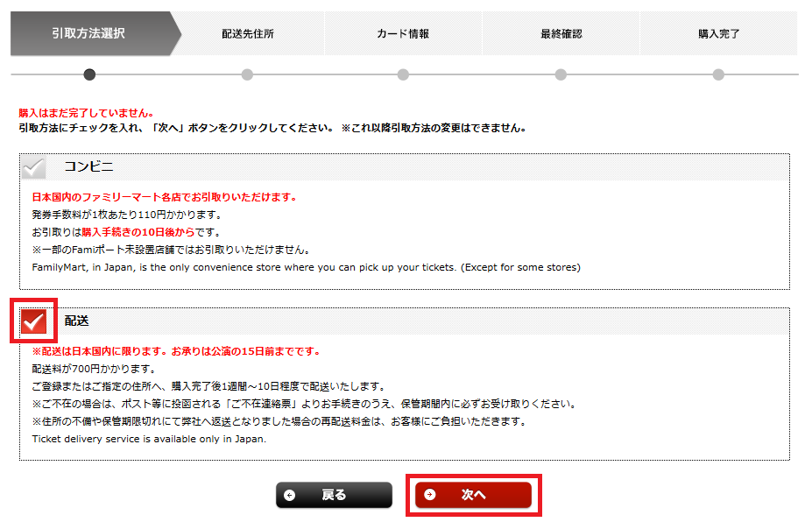
Task: Click the progress dot under 購入完了
Action: pos(718,74)
